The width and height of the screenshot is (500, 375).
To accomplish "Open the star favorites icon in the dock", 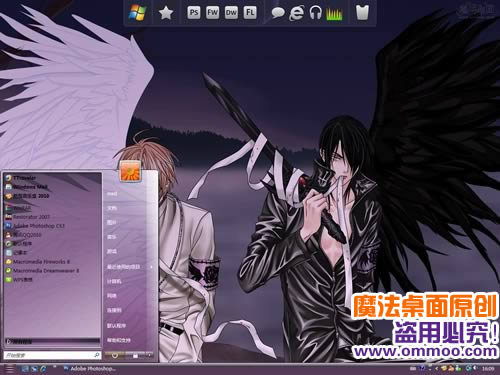I will [x=166, y=13].
